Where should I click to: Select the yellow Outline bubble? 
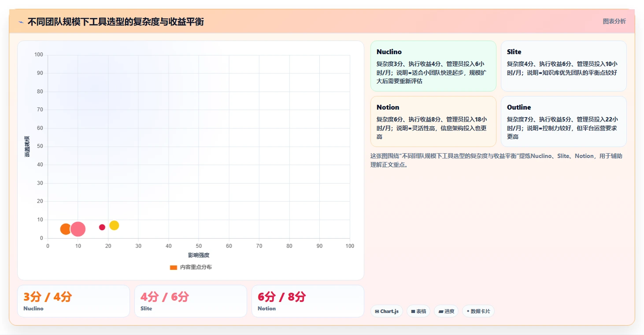point(114,225)
